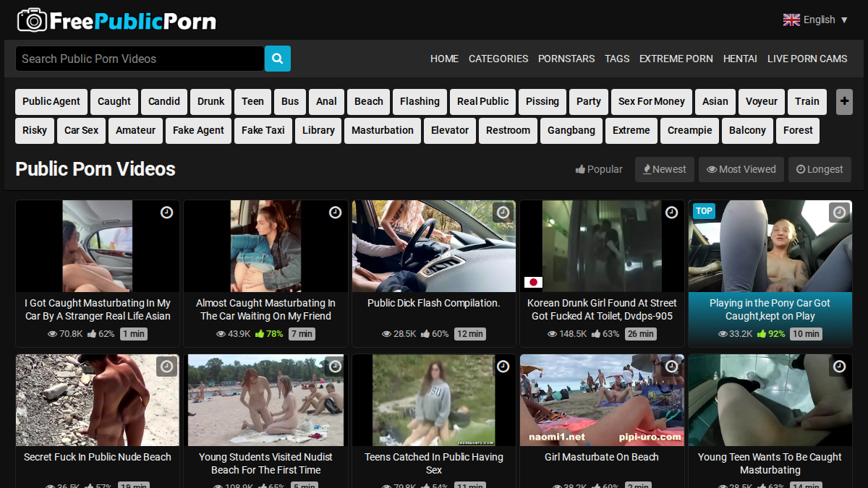The image size is (868, 488).
Task: Select the Public Agent tag
Action: (51, 102)
